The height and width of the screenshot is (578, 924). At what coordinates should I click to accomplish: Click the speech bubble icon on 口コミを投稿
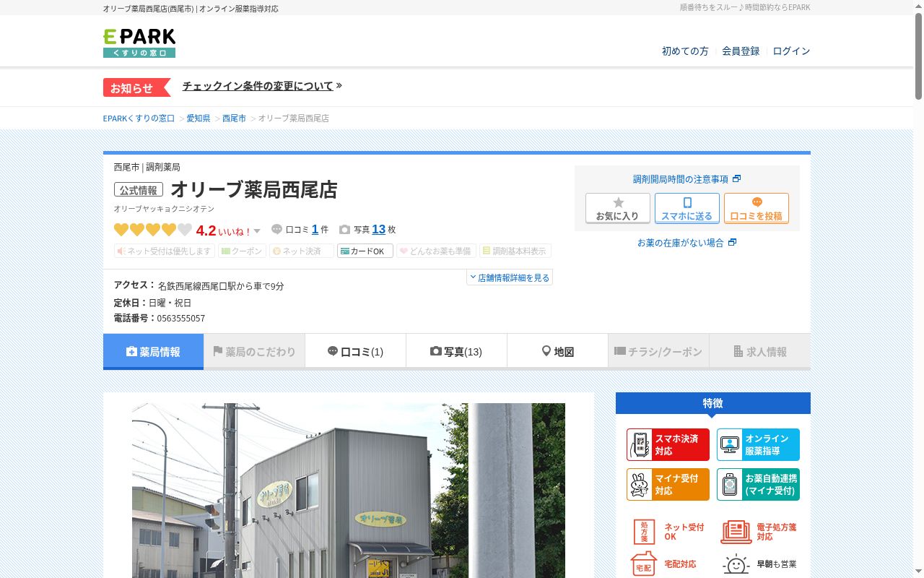click(x=757, y=203)
